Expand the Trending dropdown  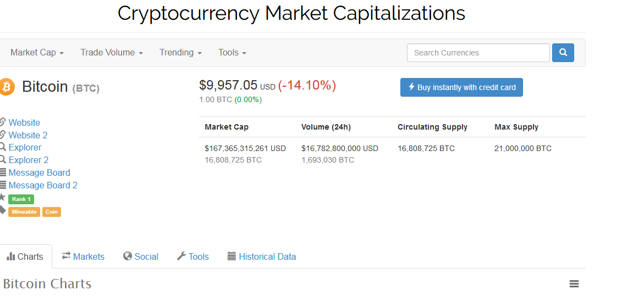click(x=180, y=53)
